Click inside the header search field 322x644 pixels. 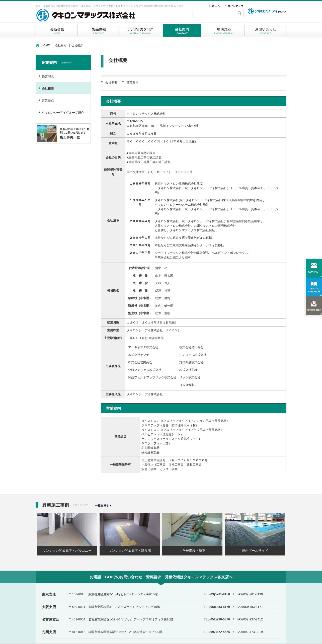click(215, 14)
